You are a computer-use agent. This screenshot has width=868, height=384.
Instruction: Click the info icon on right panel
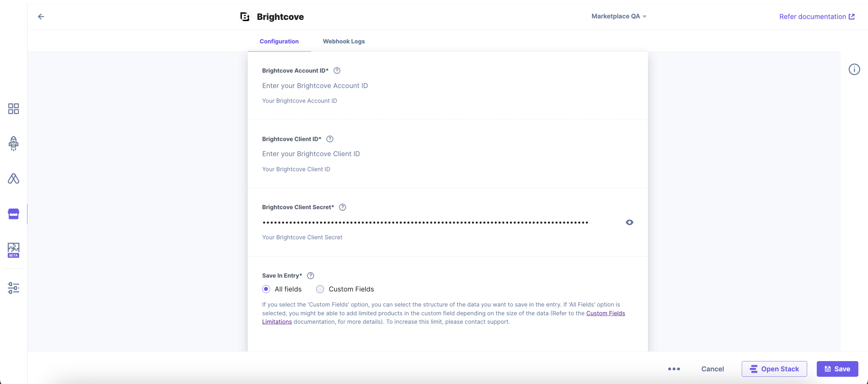pyautogui.click(x=854, y=69)
